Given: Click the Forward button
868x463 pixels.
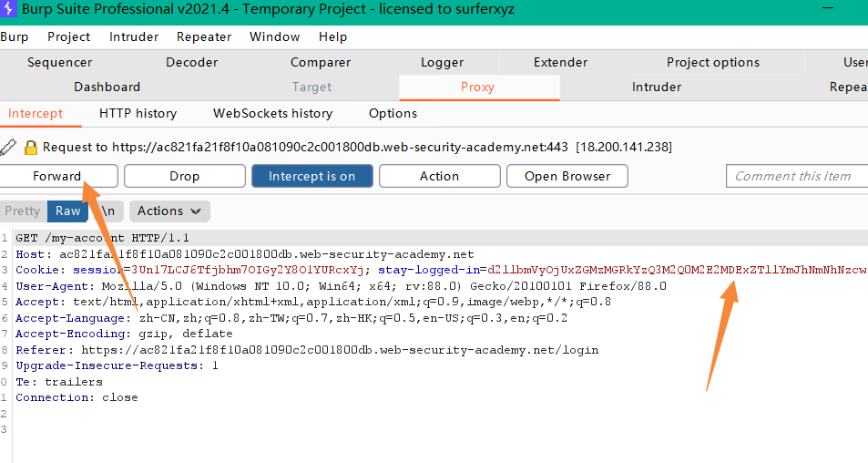Looking at the screenshot, I should (57, 176).
